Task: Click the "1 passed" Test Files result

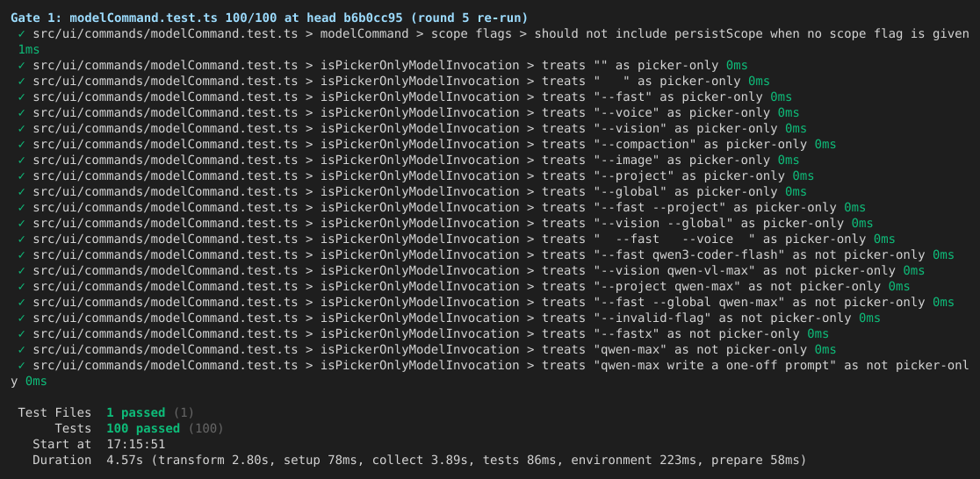Action: (135, 413)
